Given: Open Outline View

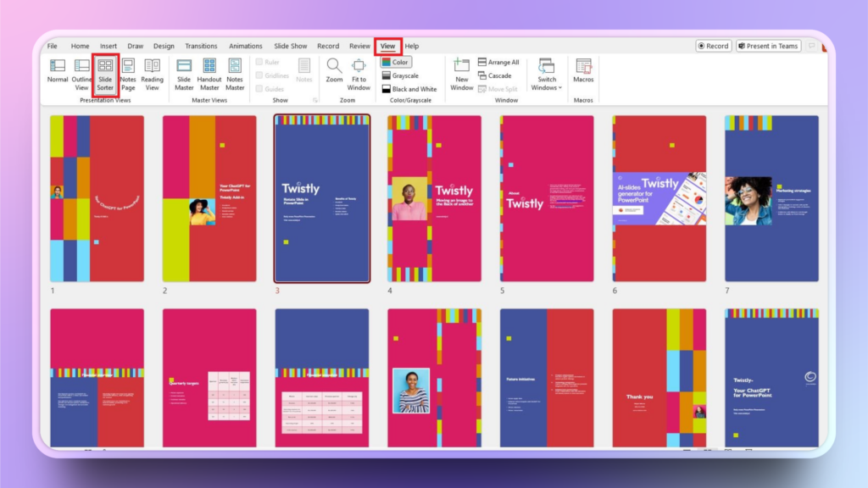Looking at the screenshot, I should [x=81, y=74].
